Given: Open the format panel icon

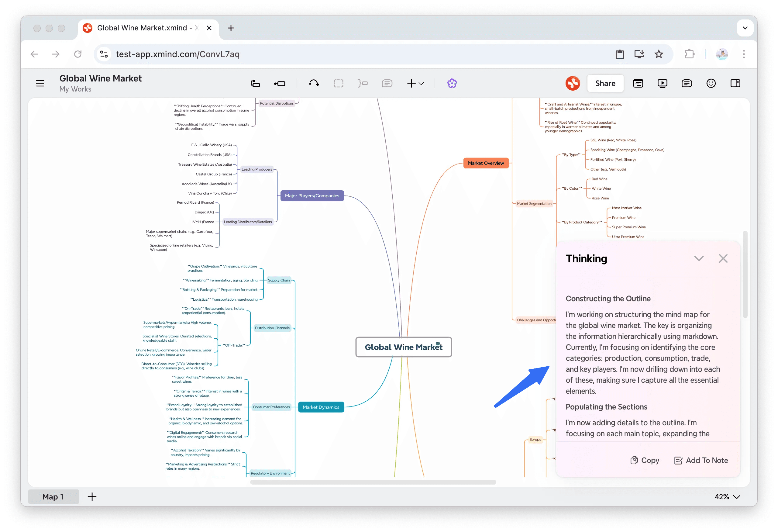Looking at the screenshot, I should click(x=735, y=83).
